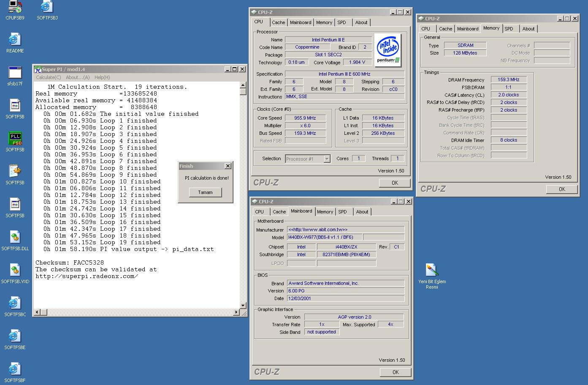Click 'PI calculation is done!' message text
588x385 pixels.
coord(207,178)
